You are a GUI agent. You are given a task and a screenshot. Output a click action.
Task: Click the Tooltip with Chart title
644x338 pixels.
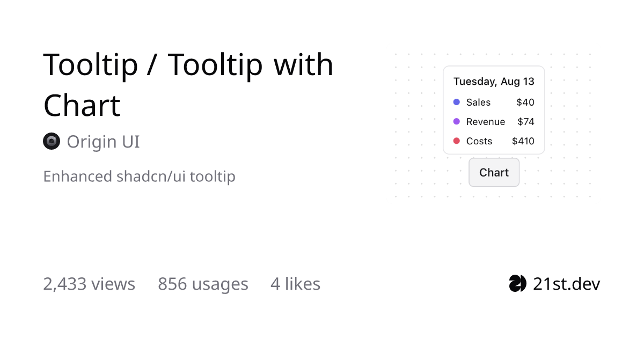[x=188, y=85]
